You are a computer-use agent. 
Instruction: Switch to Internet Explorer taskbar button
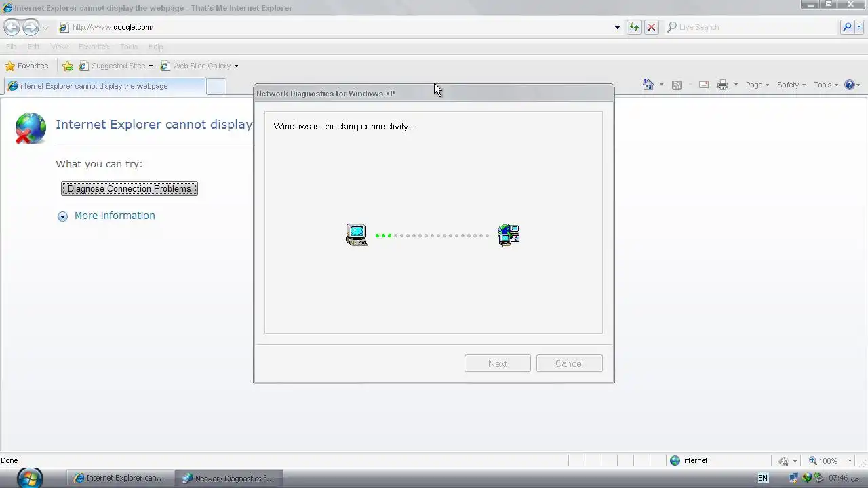[120, 478]
